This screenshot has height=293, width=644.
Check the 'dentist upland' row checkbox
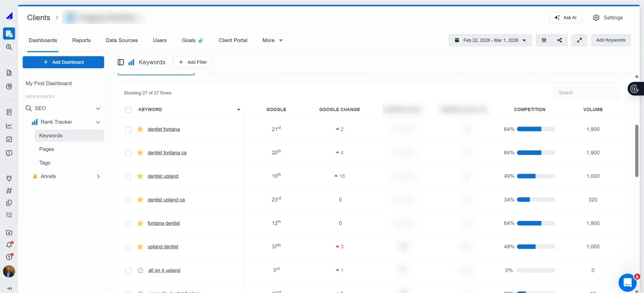click(128, 177)
